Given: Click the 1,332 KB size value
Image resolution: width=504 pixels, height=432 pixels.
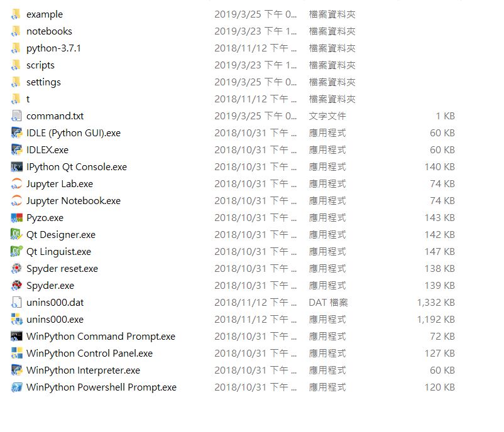Looking at the screenshot, I should (x=436, y=303).
